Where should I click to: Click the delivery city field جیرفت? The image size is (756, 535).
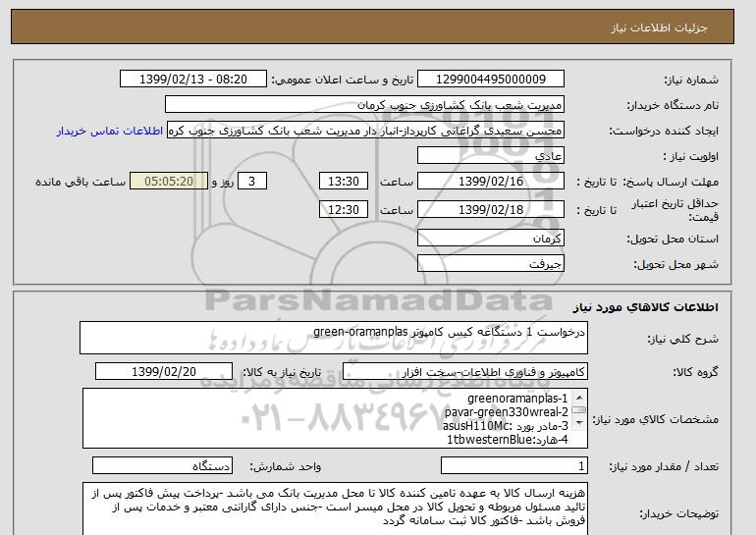(491, 264)
